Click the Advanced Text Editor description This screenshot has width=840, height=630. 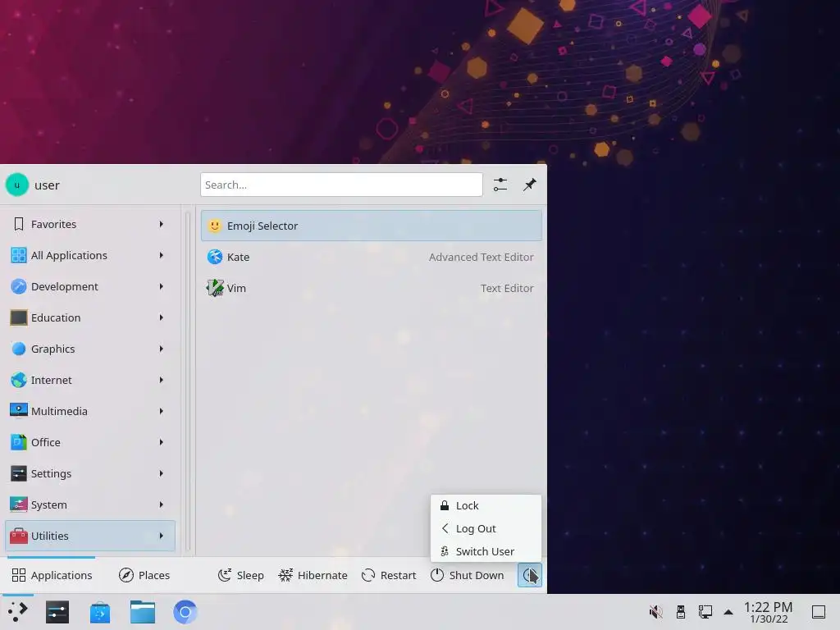481,257
